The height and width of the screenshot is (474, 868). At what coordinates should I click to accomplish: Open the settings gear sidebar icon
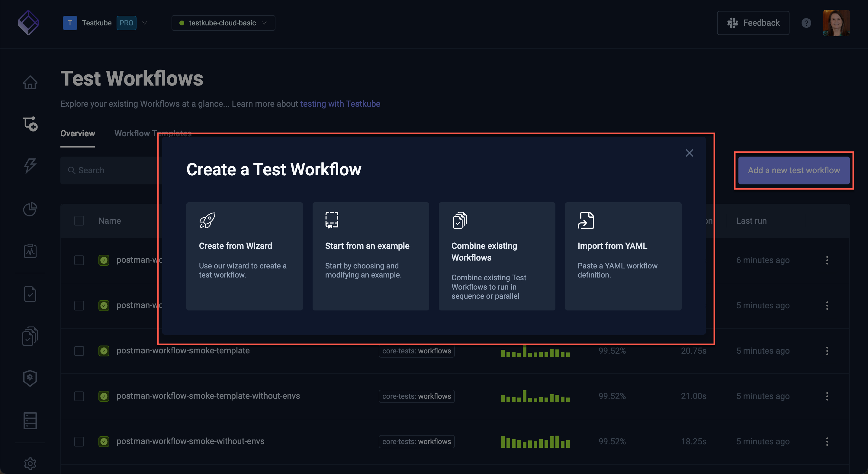click(x=30, y=463)
